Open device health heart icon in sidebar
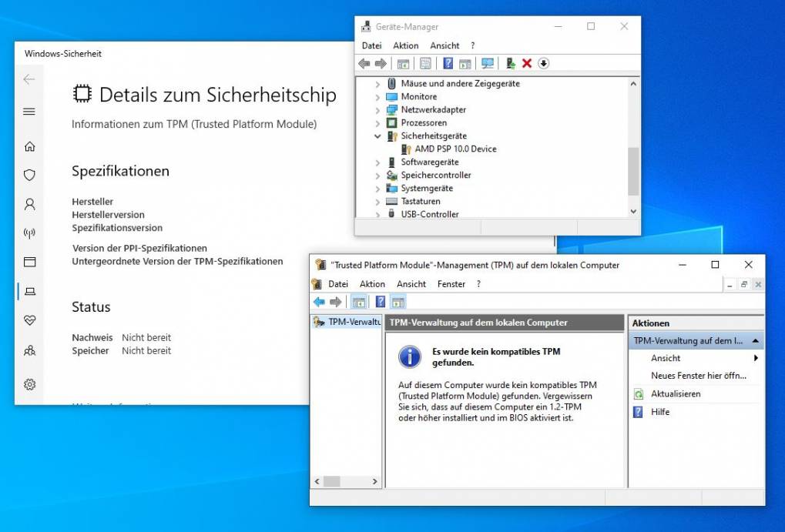Screen dimensions: 785x532 [x=29, y=320]
